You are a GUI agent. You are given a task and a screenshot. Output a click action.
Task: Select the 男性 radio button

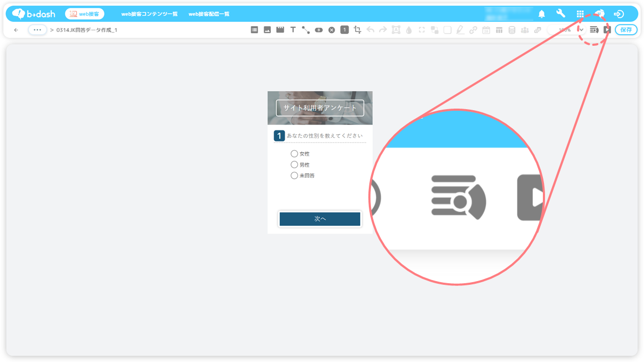tap(294, 165)
